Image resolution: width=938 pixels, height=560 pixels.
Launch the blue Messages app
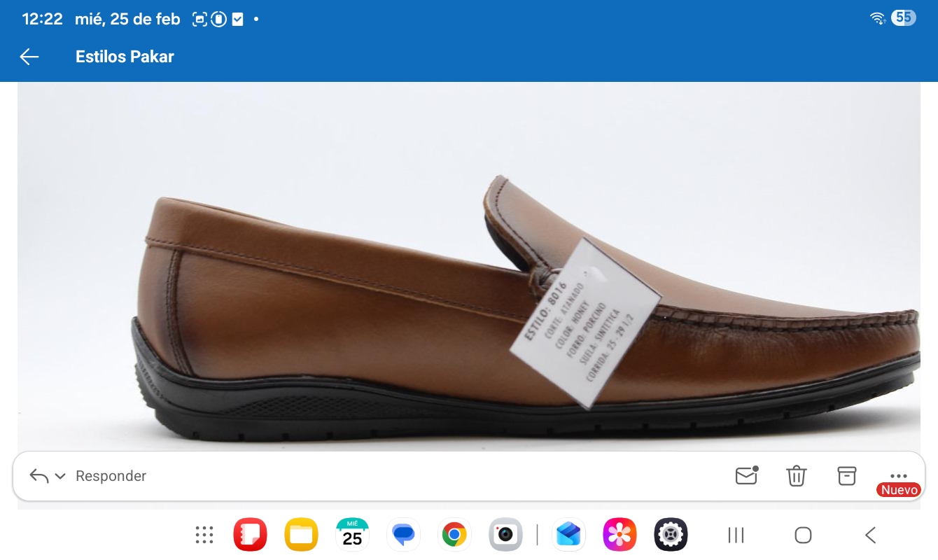(403, 535)
